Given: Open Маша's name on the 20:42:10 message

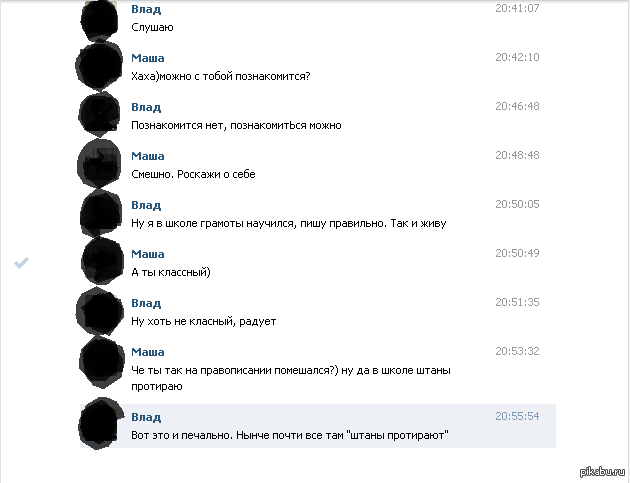Looking at the screenshot, I should (x=147, y=58).
